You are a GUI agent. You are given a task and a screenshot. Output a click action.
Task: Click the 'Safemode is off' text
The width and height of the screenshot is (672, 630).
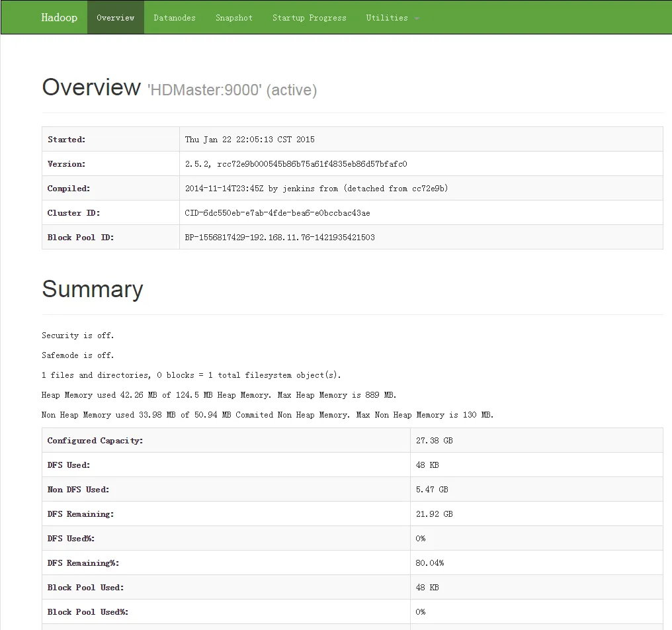[x=78, y=355]
